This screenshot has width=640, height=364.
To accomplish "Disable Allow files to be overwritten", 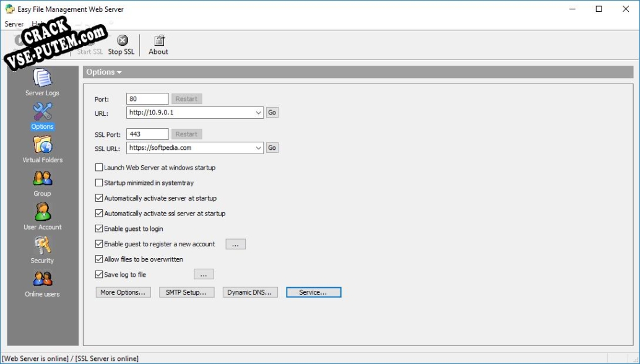I will coord(99,259).
